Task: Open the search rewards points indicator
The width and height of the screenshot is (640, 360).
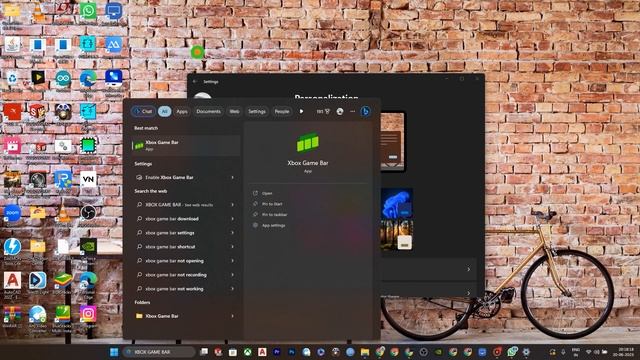Action: click(323, 111)
